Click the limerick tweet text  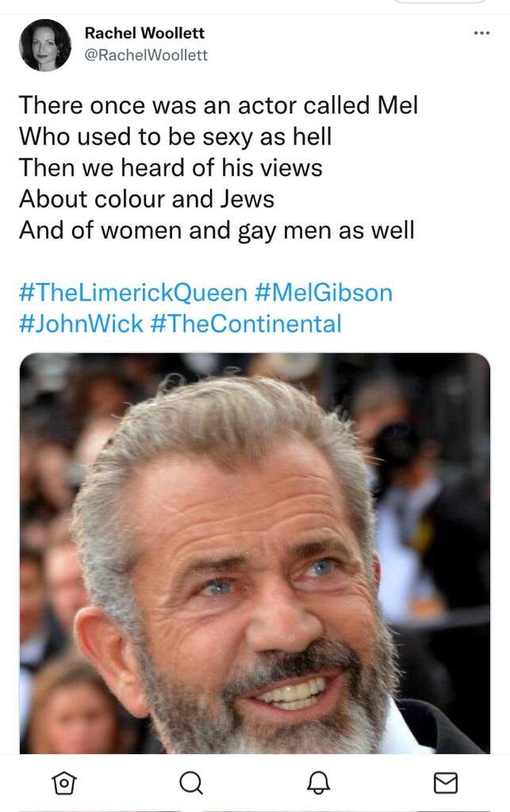(218, 168)
